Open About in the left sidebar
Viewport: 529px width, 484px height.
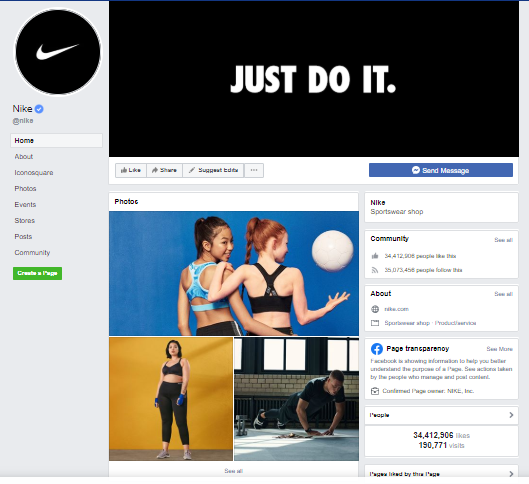click(x=24, y=156)
